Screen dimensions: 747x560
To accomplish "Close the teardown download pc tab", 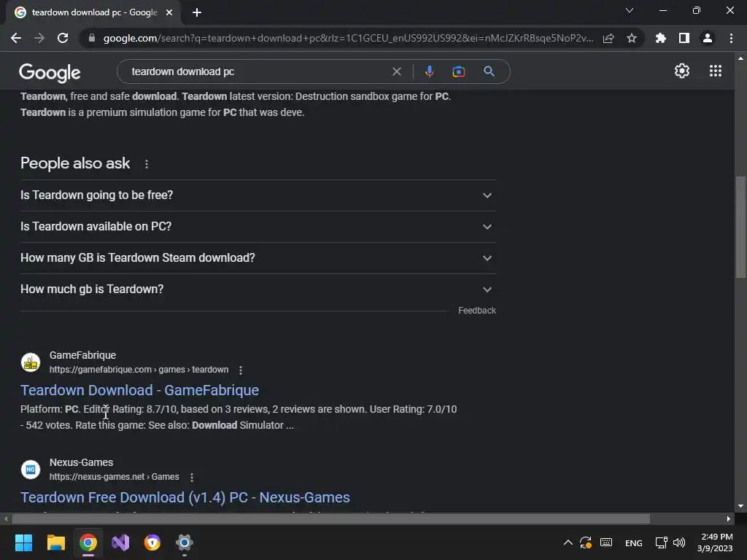I will point(169,12).
